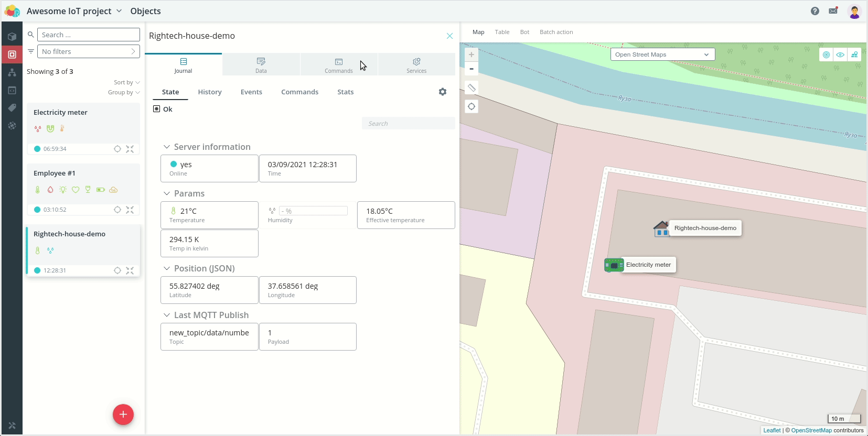Image resolution: width=868 pixels, height=436 pixels.
Task: Open the user avatar menu
Action: [x=854, y=11]
